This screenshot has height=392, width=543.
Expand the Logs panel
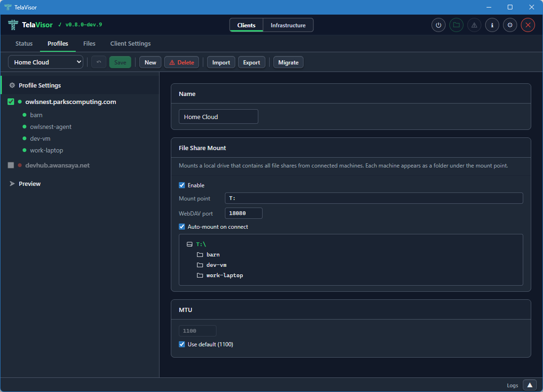coord(530,385)
